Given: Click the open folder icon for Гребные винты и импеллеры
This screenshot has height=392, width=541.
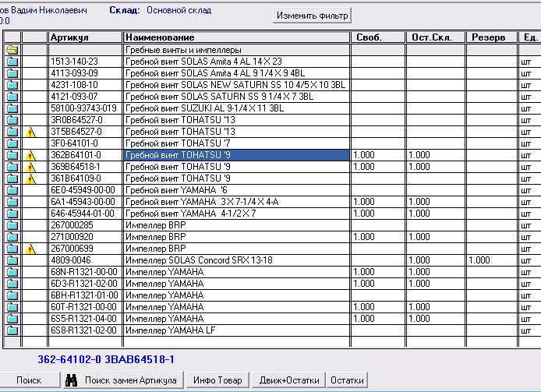Looking at the screenshot, I should 12,50.
